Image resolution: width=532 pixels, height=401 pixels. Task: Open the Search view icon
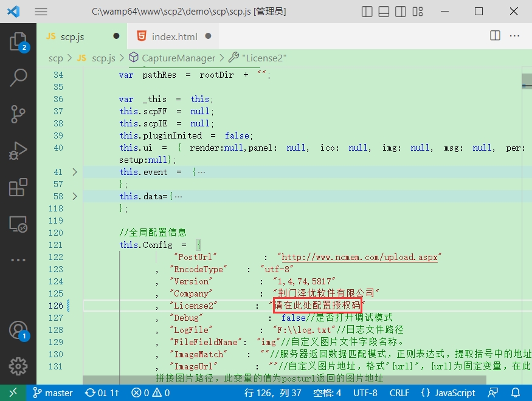tap(18, 77)
